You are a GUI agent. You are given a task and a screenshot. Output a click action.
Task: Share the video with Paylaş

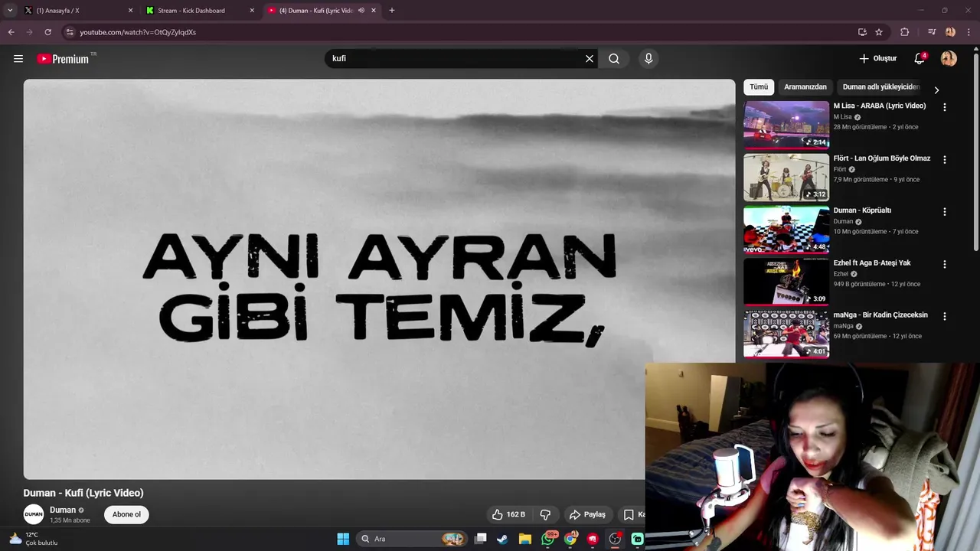[x=587, y=514]
